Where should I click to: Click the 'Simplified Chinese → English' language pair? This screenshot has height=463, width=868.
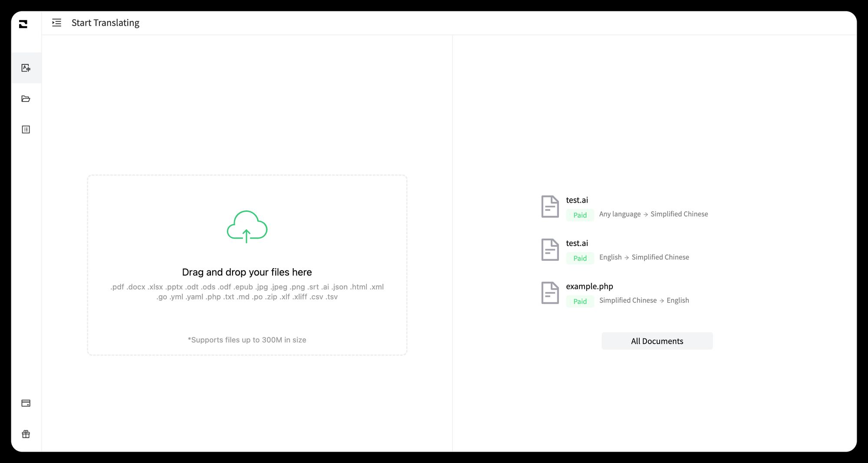click(x=644, y=300)
